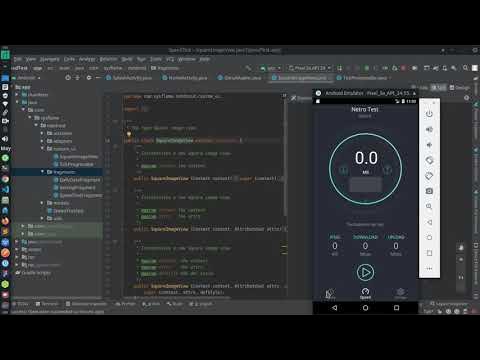The width and height of the screenshot is (480, 360).
Task: Expand the activities package arrow
Action: (x=42, y=133)
